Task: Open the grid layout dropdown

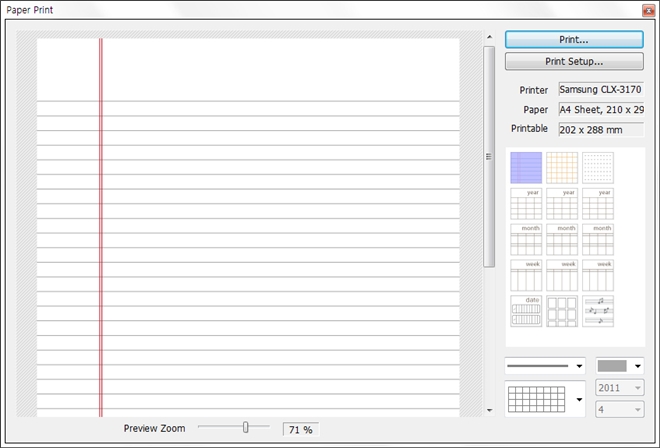Action: (545, 400)
